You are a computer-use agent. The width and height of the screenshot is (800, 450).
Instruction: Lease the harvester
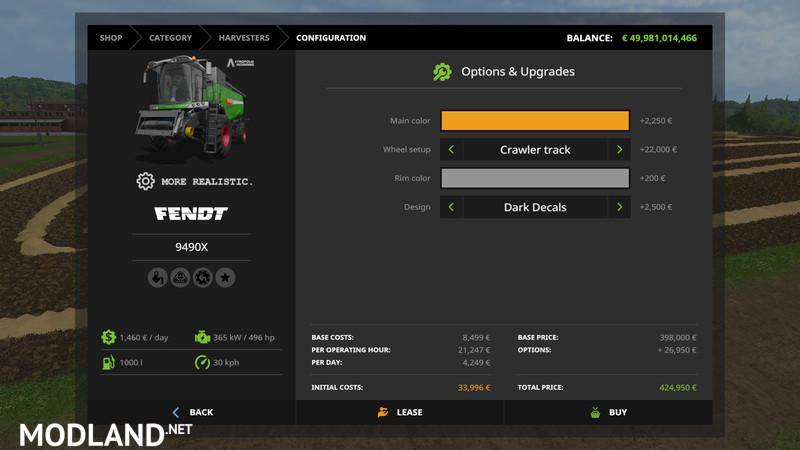pos(400,412)
